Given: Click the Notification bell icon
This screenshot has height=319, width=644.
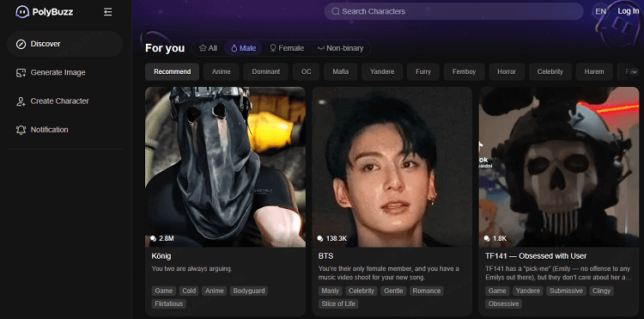Looking at the screenshot, I should tap(21, 130).
